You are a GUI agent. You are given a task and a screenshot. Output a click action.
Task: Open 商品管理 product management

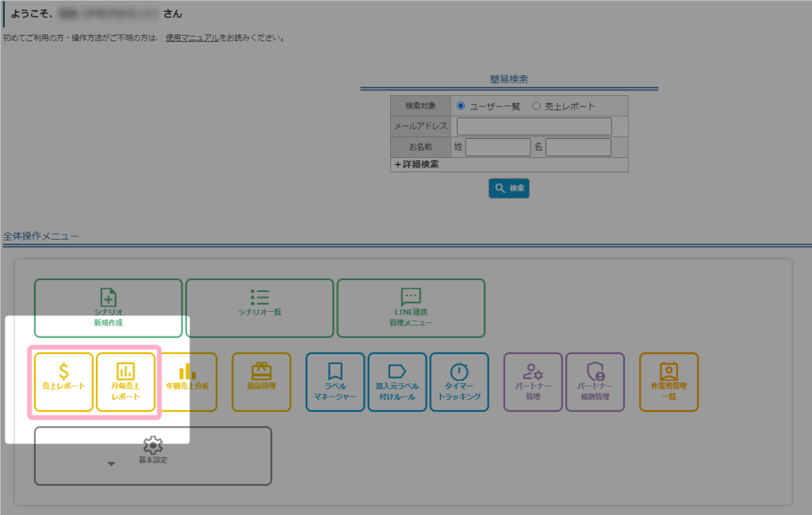[x=260, y=382]
